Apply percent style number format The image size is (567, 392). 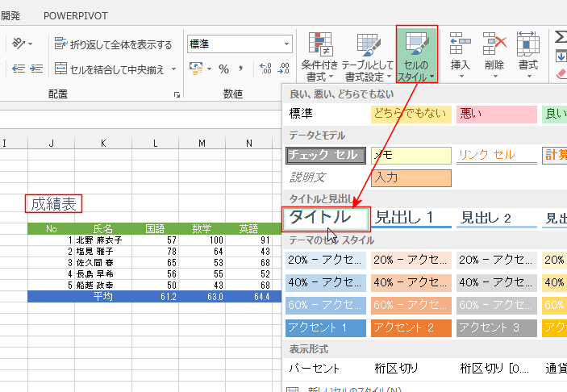(x=223, y=69)
